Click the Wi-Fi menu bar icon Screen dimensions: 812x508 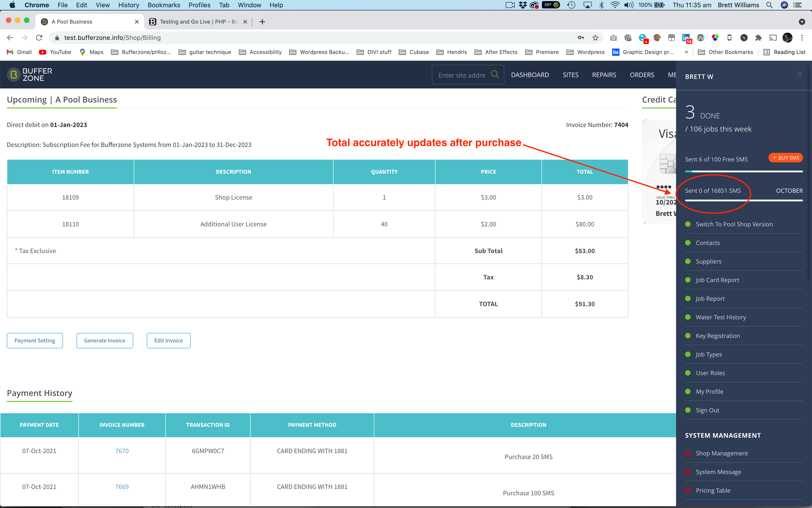(x=615, y=5)
